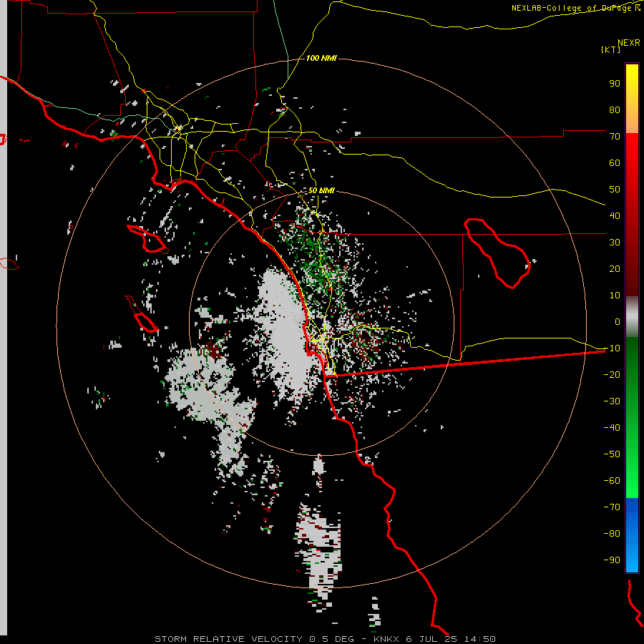Click the -10 knot label on the color scale
The width and height of the screenshot is (644, 644).
click(x=612, y=348)
